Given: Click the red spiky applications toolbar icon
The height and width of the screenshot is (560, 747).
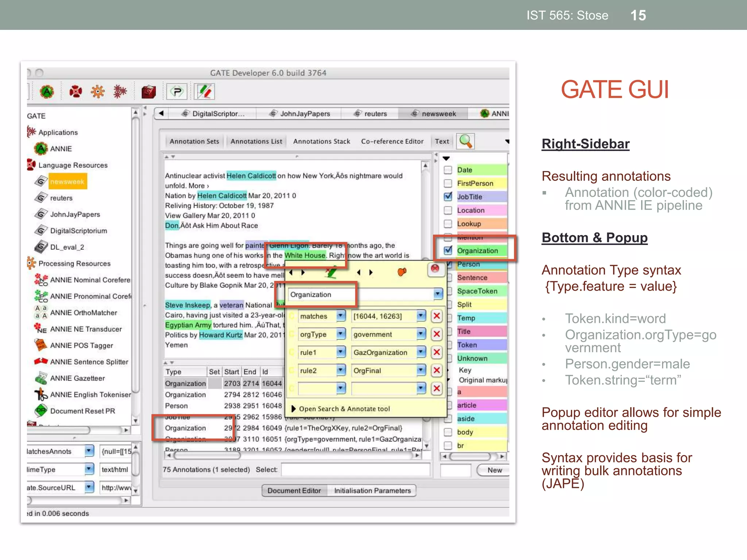Looking at the screenshot, I should tap(120, 92).
